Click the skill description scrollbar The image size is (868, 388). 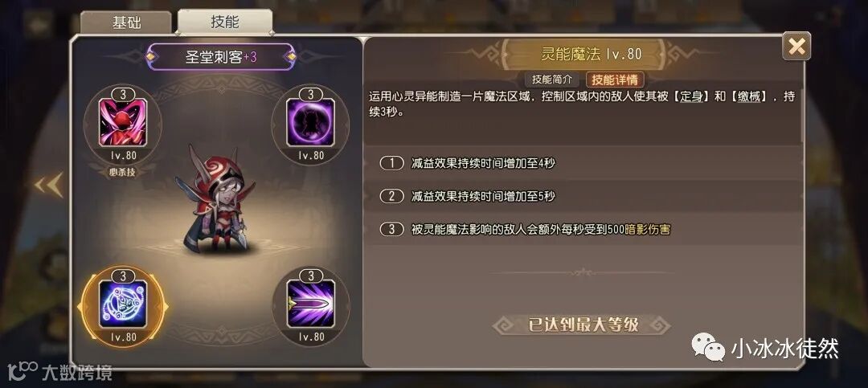pos(801,113)
